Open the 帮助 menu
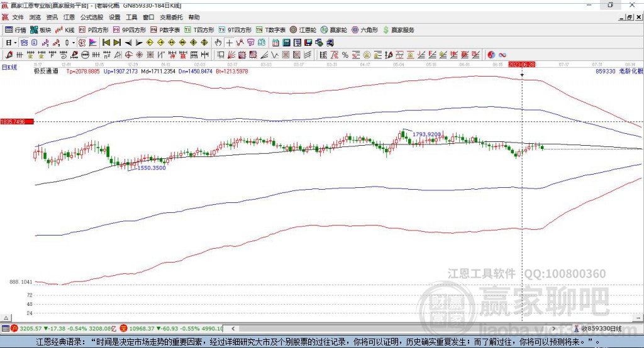The image size is (644, 348). point(194,17)
